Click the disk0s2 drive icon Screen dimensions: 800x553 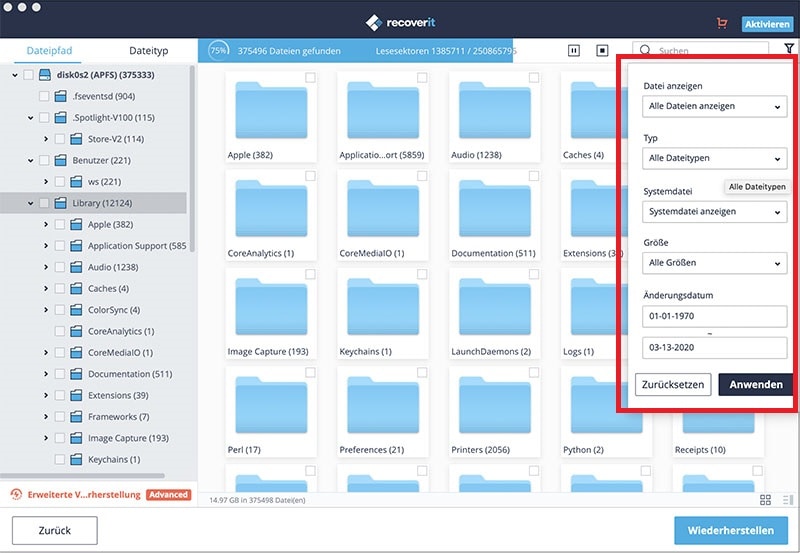click(45, 75)
